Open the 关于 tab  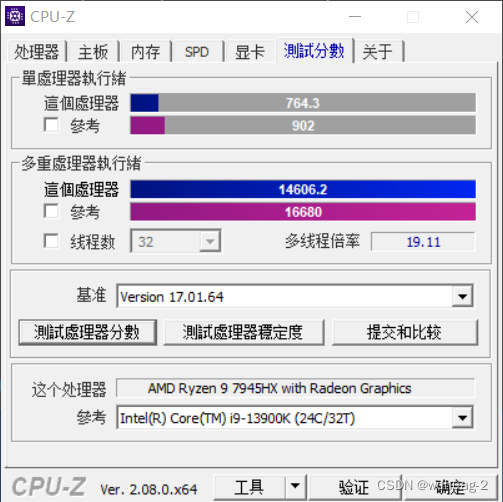[378, 51]
